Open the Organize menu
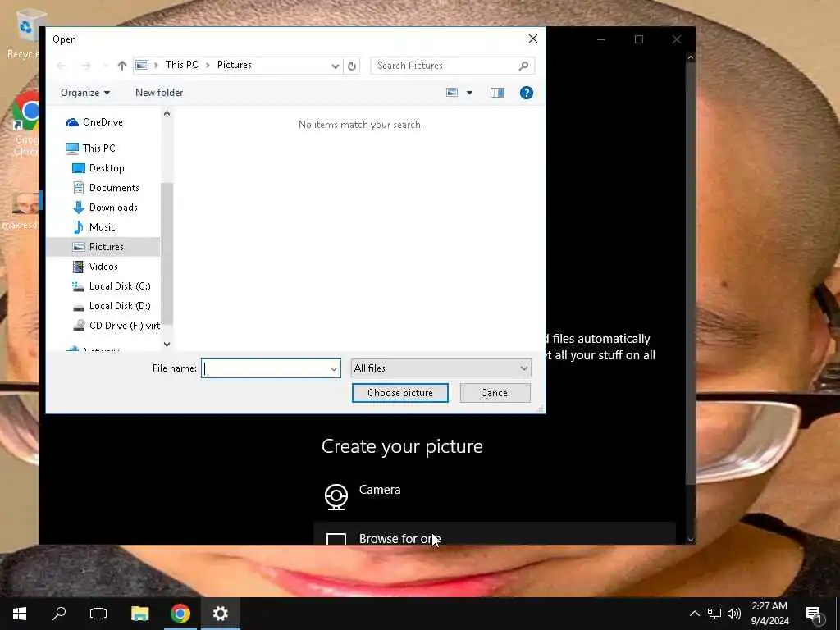Viewport: 840px width, 630px height. (x=85, y=93)
